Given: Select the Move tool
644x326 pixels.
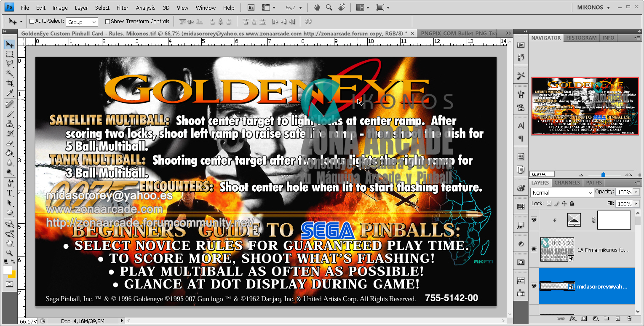Looking at the screenshot, I should click(x=10, y=44).
